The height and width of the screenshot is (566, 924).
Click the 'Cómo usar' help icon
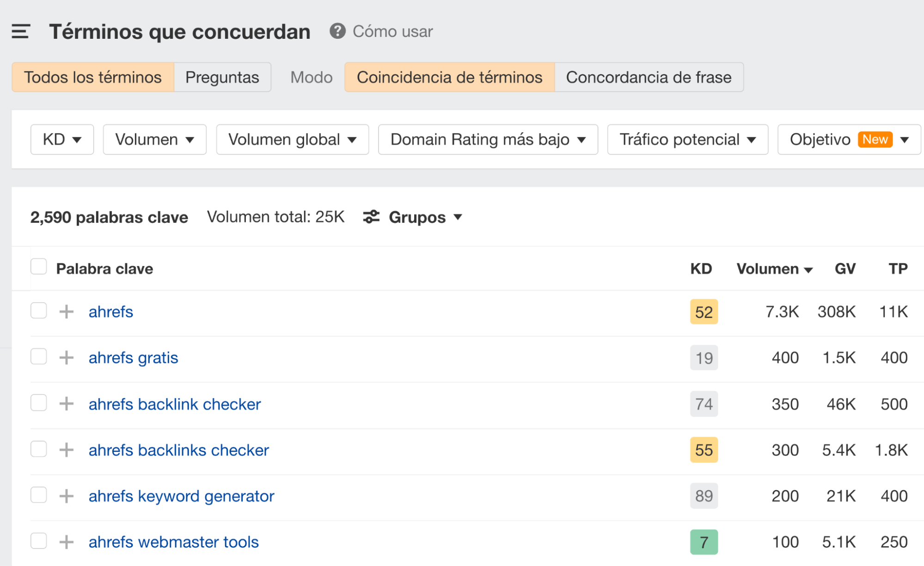click(x=337, y=31)
